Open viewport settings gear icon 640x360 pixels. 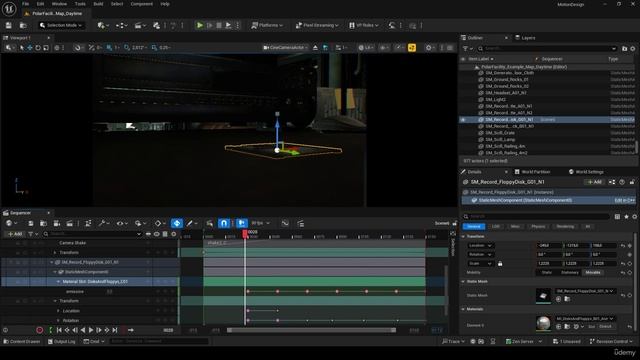coord(429,48)
